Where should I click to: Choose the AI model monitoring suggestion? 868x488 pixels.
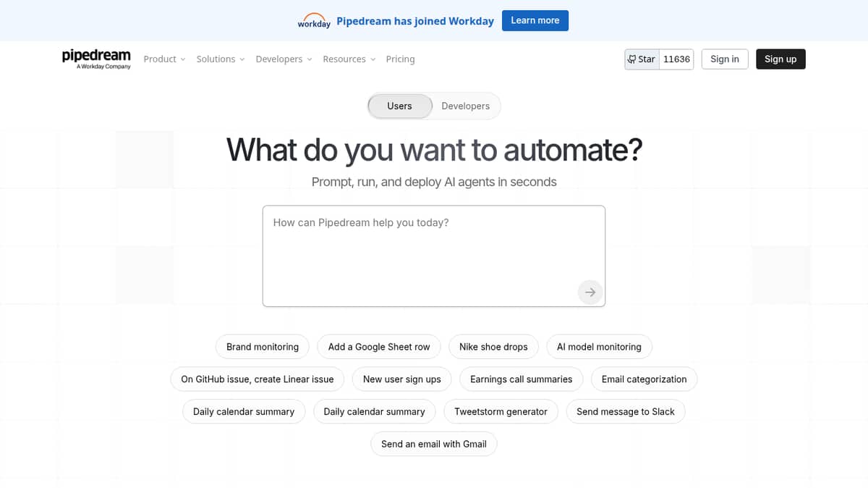[599, 347]
